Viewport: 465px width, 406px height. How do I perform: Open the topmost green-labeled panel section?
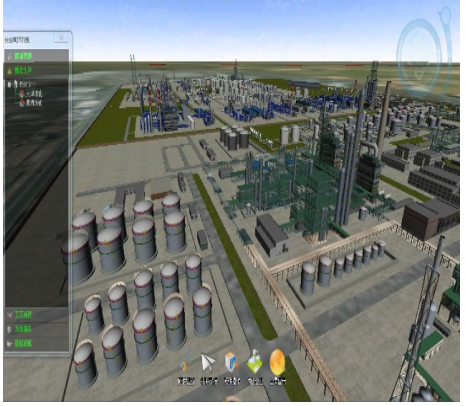(x=37, y=56)
